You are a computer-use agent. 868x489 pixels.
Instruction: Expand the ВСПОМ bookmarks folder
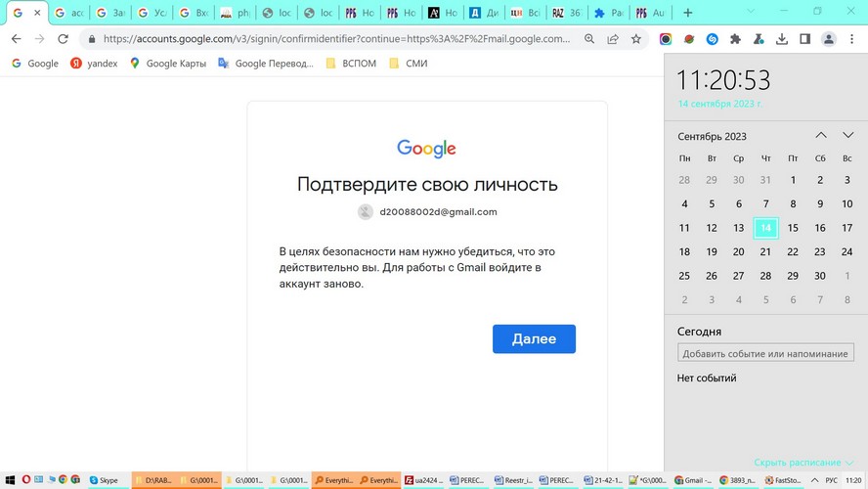(x=352, y=64)
